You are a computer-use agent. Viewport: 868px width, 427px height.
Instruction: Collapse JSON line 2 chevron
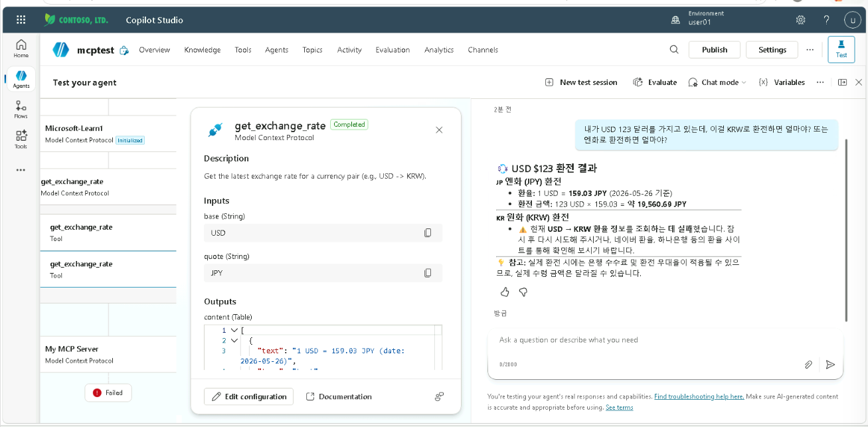pyautogui.click(x=234, y=340)
